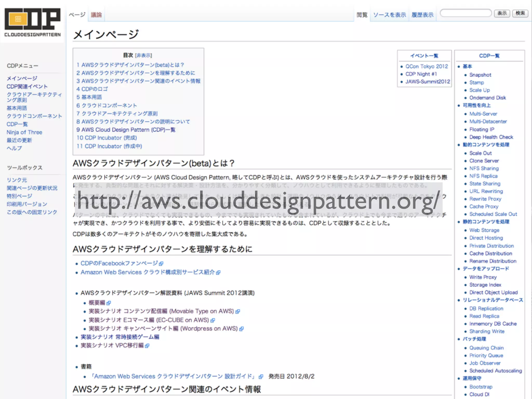Open CDP関連イベント sidebar link
Screen dimensions: 532x399
[x=27, y=86]
